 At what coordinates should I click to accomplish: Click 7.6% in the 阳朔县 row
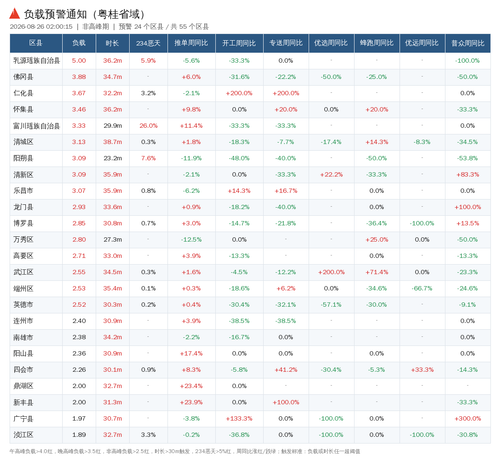pyautogui.click(x=148, y=158)
